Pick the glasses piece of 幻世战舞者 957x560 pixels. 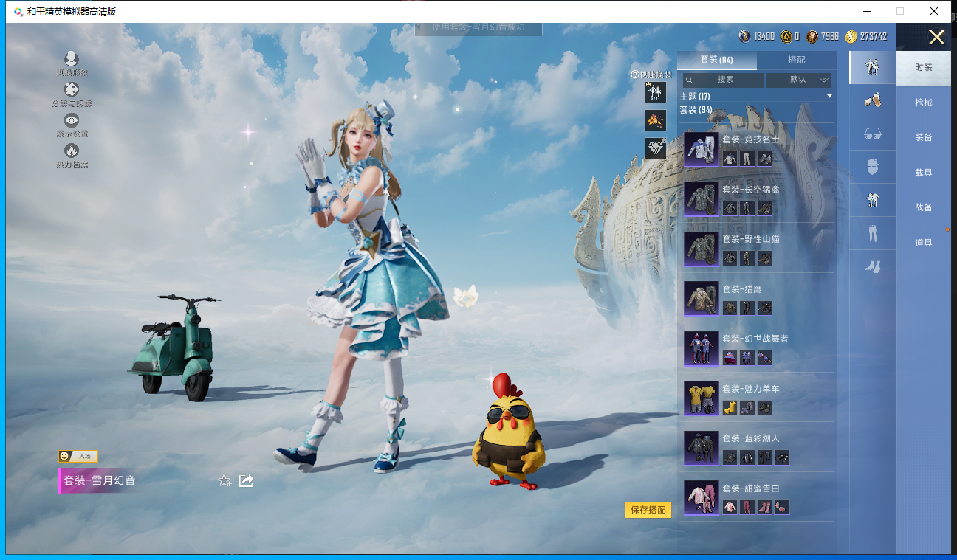pos(765,358)
